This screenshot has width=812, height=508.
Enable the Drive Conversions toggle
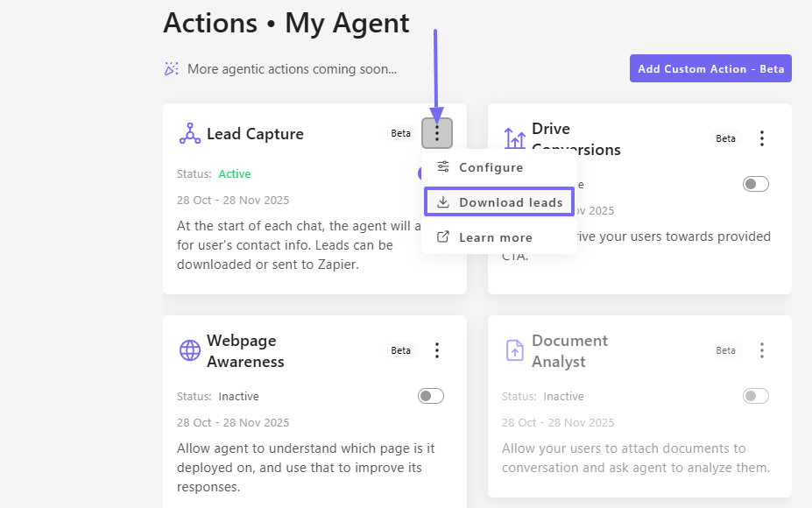tap(755, 184)
